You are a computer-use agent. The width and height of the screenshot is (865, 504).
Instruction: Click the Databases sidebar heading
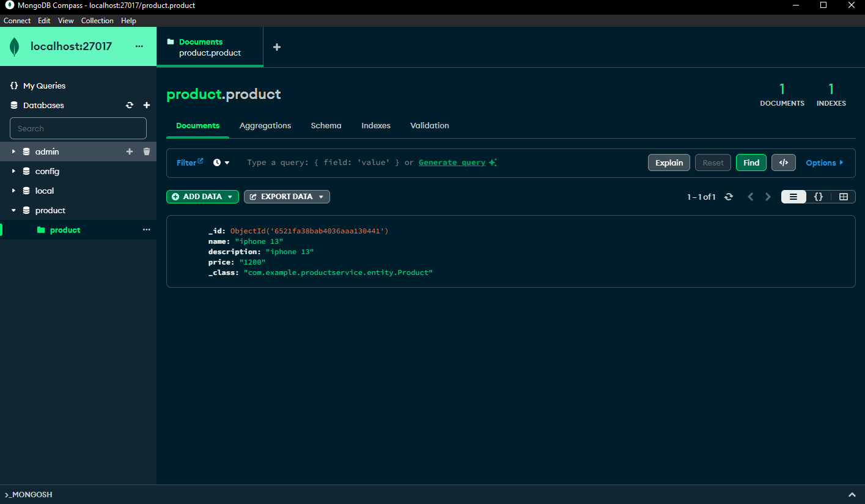[x=43, y=105]
